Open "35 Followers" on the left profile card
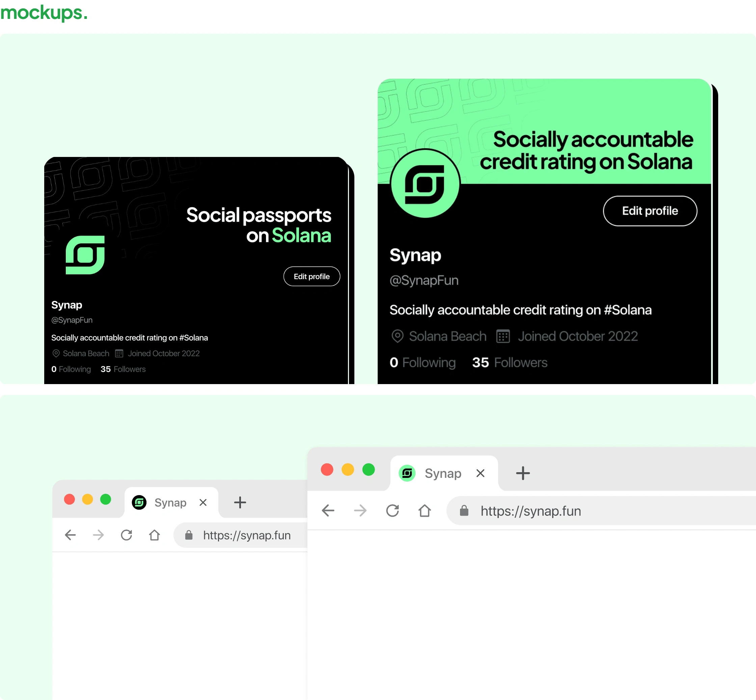The image size is (756, 700). tap(123, 369)
